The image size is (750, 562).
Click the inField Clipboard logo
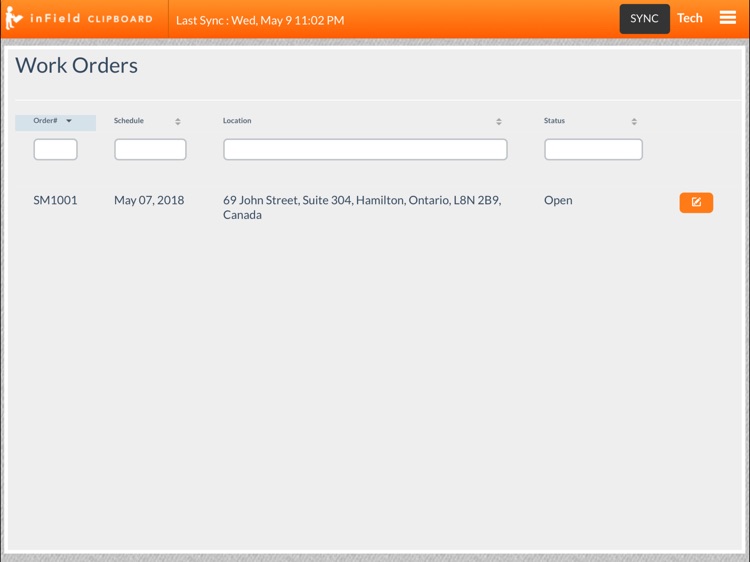point(79,18)
